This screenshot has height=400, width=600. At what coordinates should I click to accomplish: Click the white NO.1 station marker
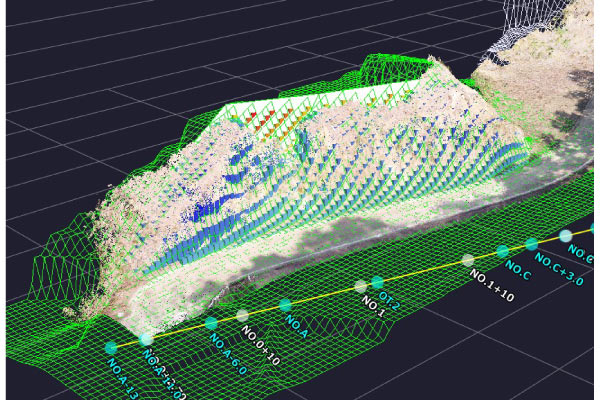(x=361, y=287)
